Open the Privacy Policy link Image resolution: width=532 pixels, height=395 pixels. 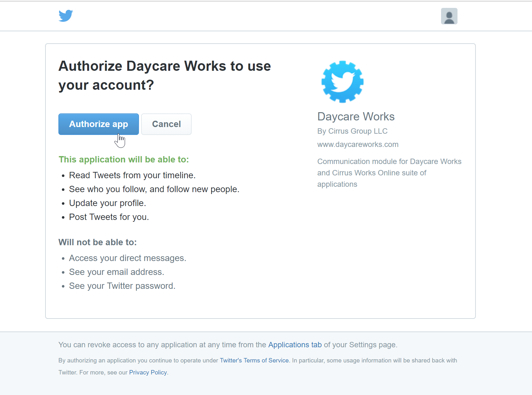148,373
